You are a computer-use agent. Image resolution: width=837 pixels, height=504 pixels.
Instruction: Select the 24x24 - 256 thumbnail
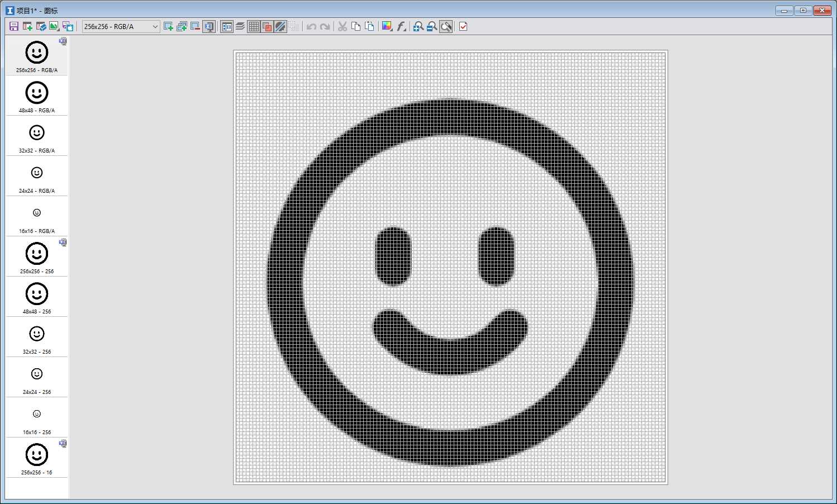click(x=37, y=377)
